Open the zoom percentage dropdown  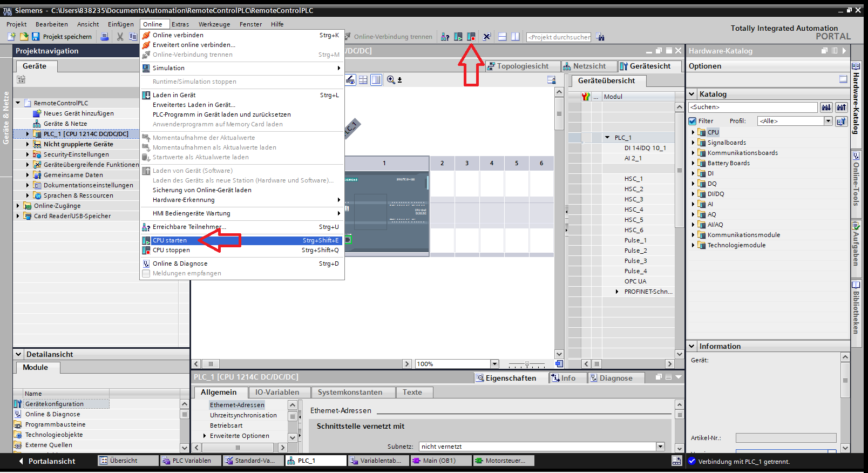[494, 364]
